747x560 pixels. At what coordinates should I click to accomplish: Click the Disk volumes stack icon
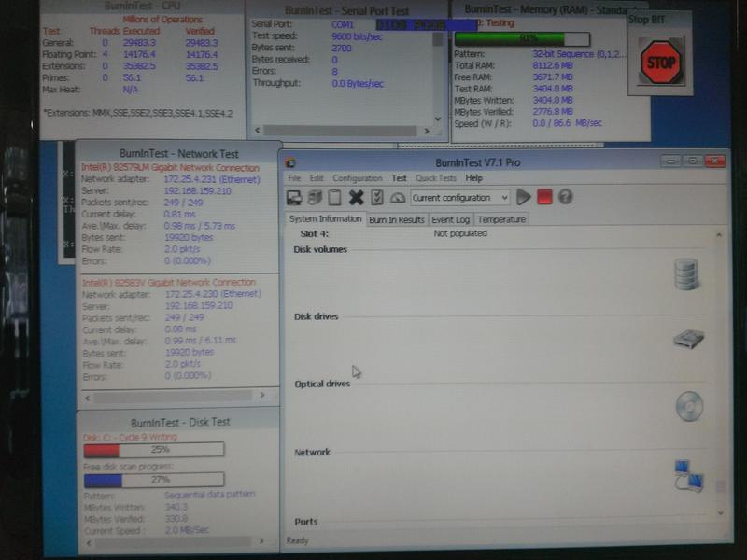pyautogui.click(x=686, y=274)
